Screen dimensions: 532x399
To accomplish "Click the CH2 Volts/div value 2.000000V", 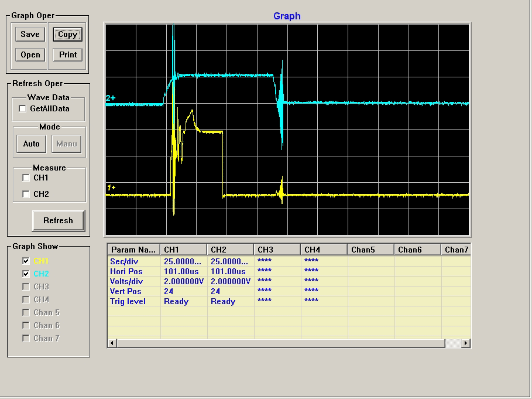I will [x=231, y=281].
